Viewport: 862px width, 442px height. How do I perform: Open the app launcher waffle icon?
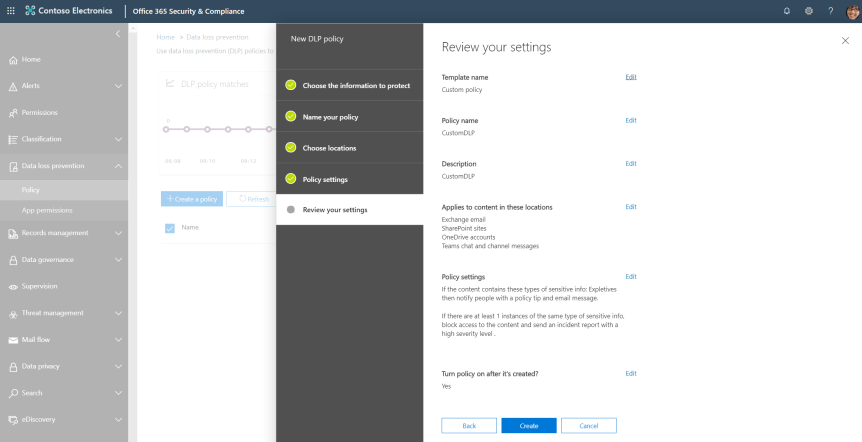[x=11, y=11]
